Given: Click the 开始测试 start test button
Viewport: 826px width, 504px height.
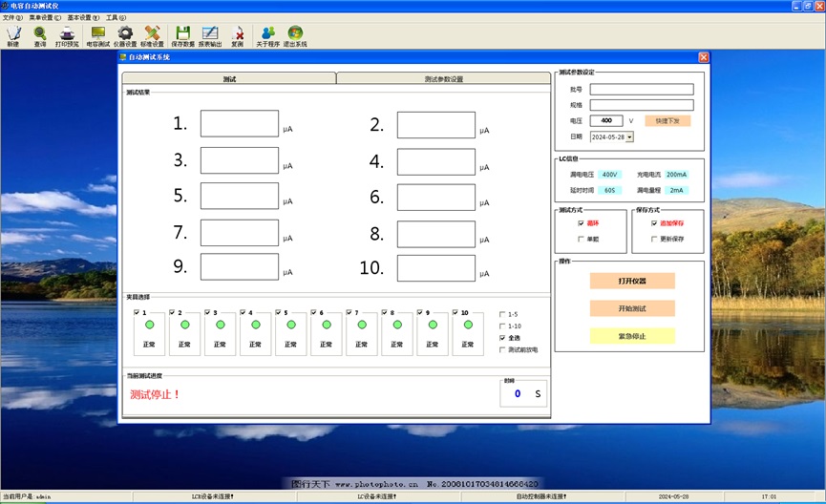Looking at the screenshot, I should (x=632, y=308).
